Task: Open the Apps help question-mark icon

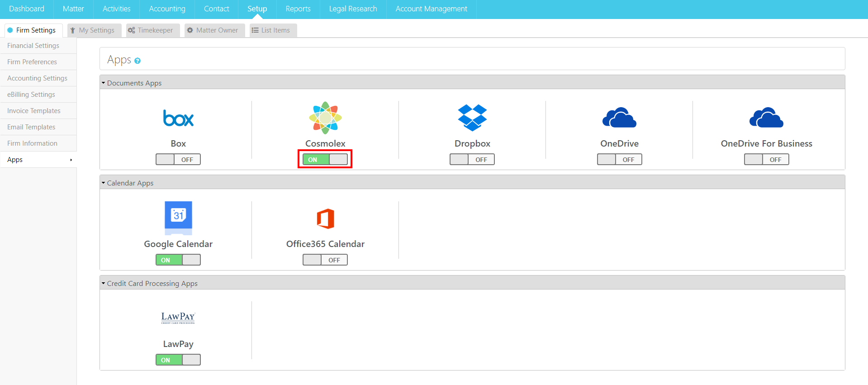Action: click(x=138, y=61)
